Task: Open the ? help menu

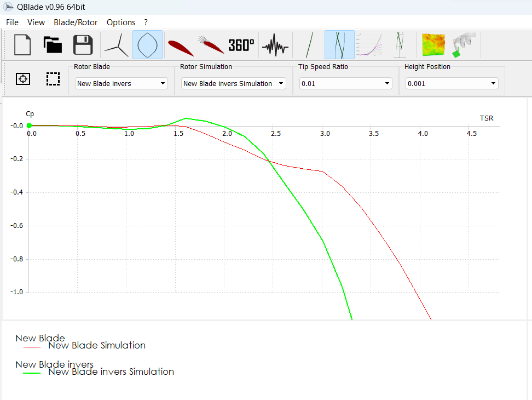Action: 146,22
